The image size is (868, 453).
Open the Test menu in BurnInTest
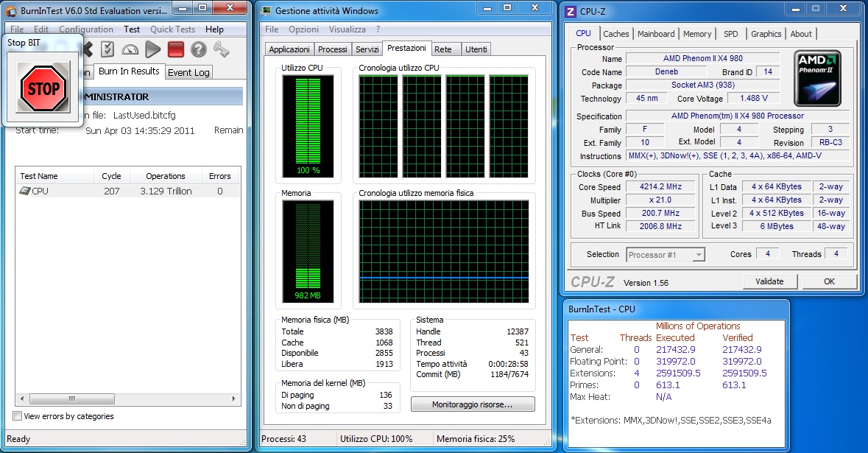(132, 29)
